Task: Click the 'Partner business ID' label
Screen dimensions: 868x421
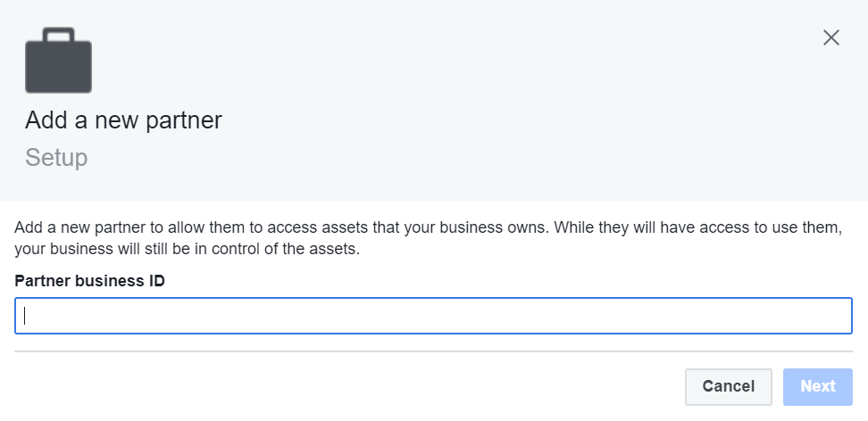Action: (x=89, y=281)
